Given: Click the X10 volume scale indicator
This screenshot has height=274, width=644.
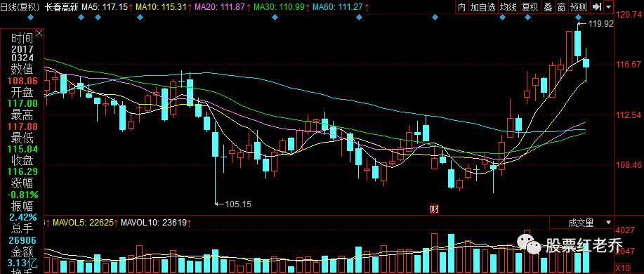Looking at the screenshot, I should point(623,268).
